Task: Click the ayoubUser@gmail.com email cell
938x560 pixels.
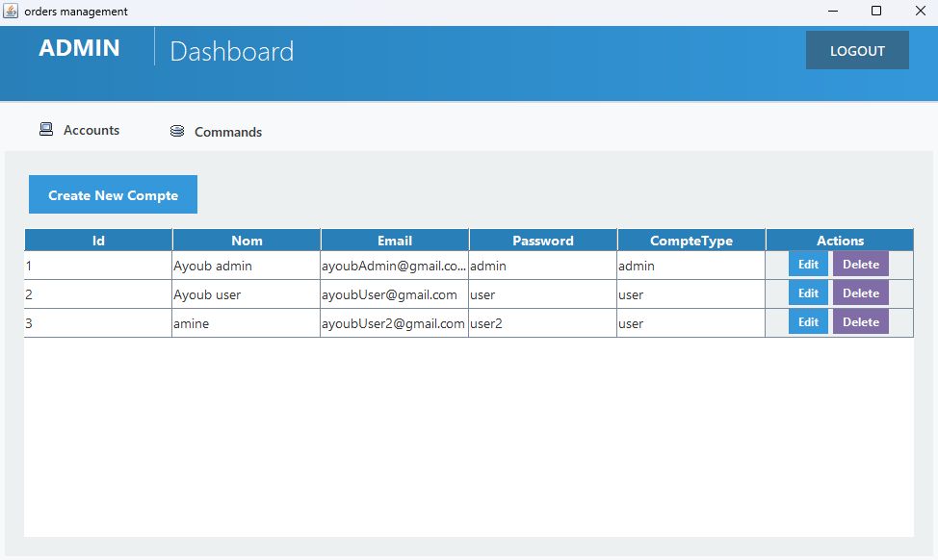Action: (x=394, y=294)
